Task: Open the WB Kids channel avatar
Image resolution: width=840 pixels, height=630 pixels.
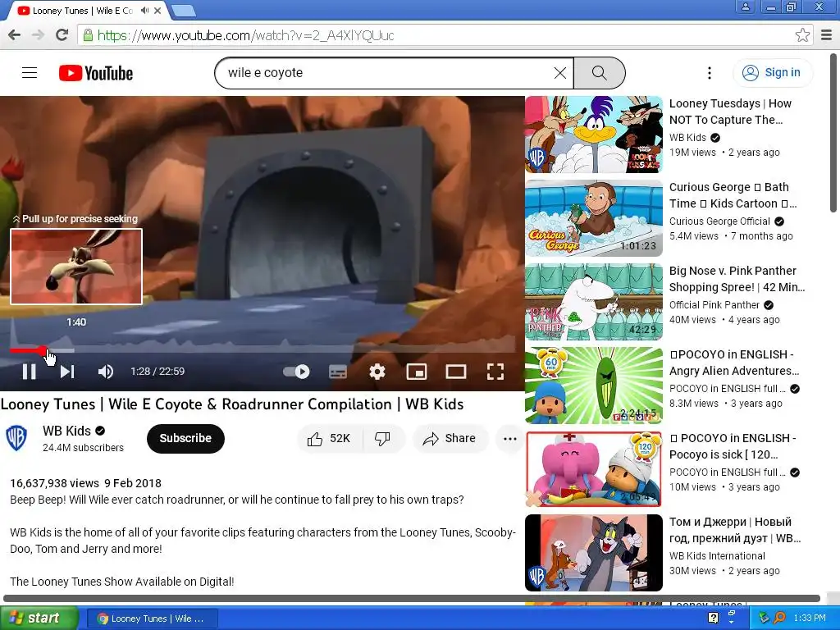Action: coord(16,438)
